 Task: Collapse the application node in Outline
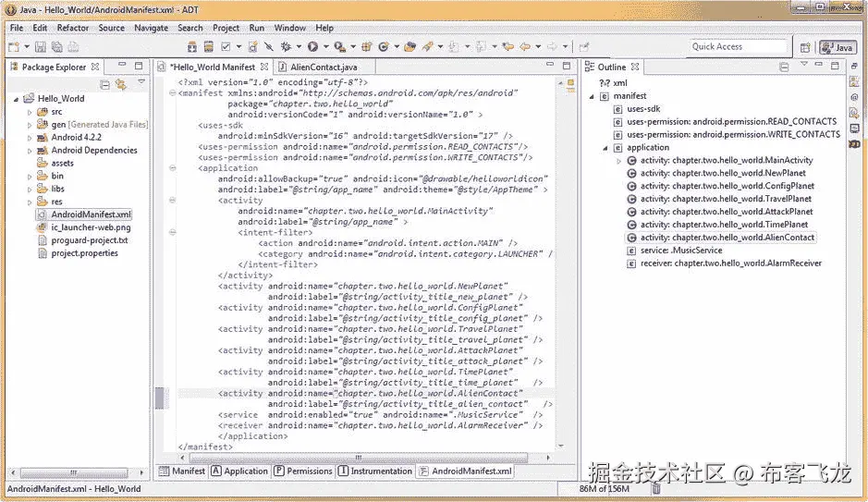point(605,148)
